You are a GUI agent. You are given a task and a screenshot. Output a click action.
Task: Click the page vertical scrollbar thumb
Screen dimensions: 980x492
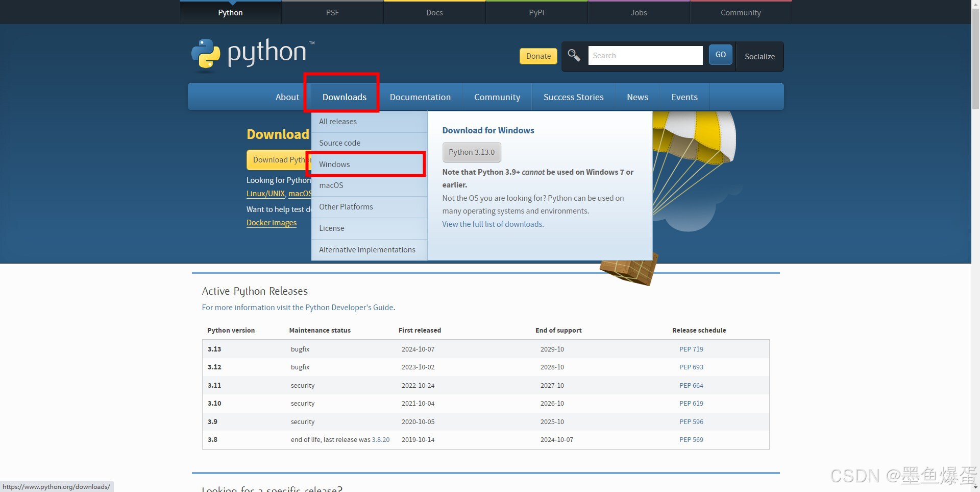pos(975,59)
